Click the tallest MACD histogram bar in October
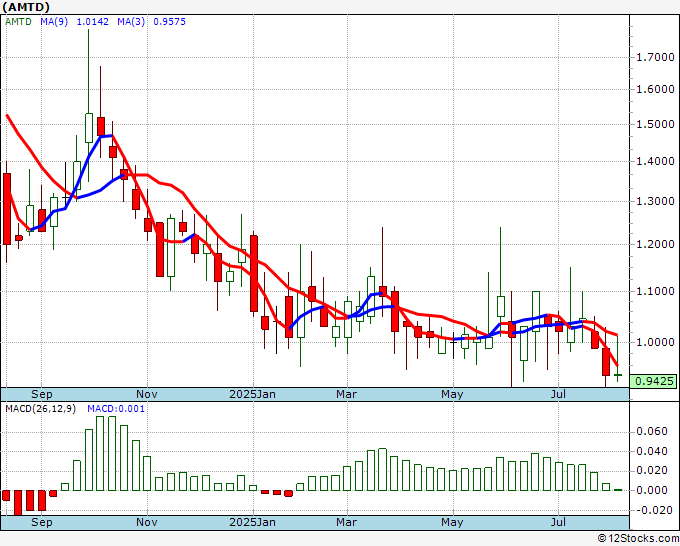The height and width of the screenshot is (546, 680). pyautogui.click(x=100, y=453)
